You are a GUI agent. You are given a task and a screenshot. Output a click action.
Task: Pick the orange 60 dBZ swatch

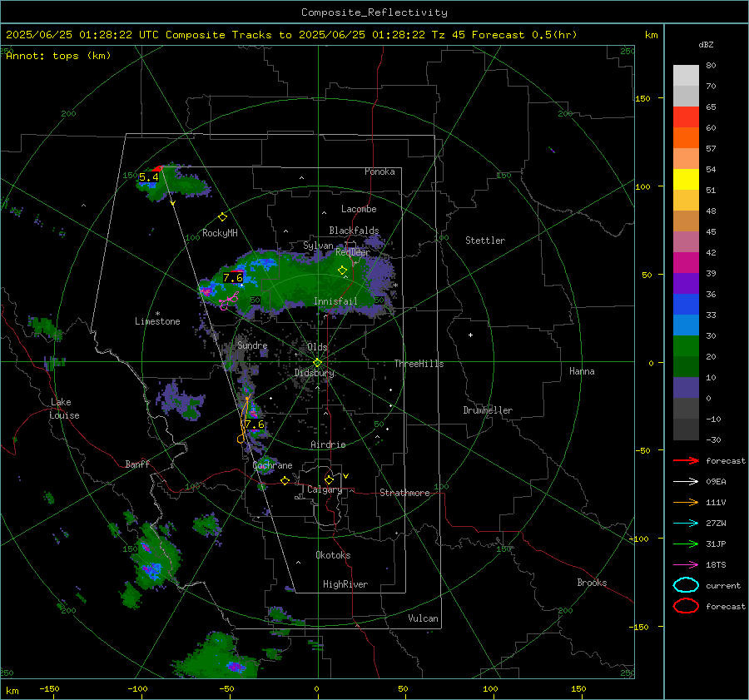click(686, 137)
